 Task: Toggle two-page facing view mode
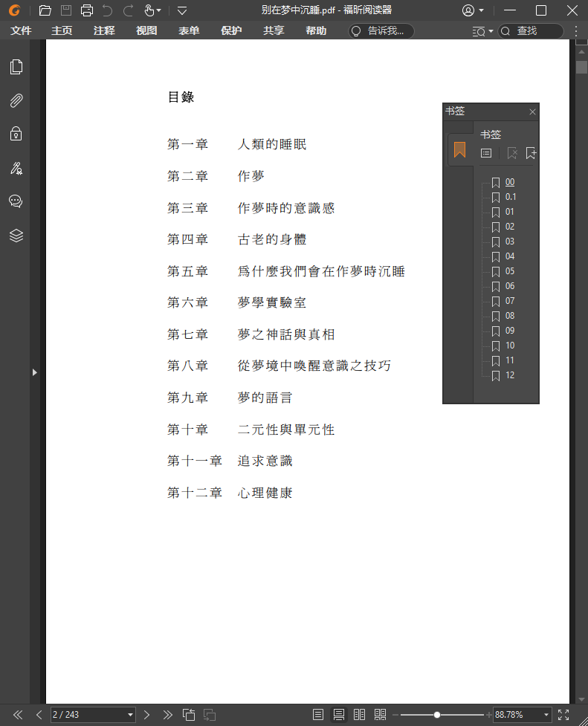360,715
